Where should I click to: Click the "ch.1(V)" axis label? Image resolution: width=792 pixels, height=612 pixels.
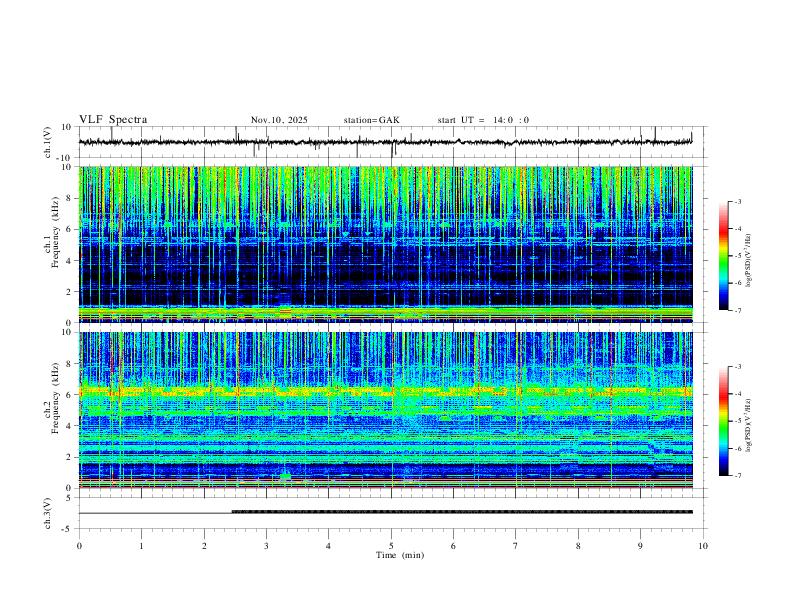click(x=48, y=142)
